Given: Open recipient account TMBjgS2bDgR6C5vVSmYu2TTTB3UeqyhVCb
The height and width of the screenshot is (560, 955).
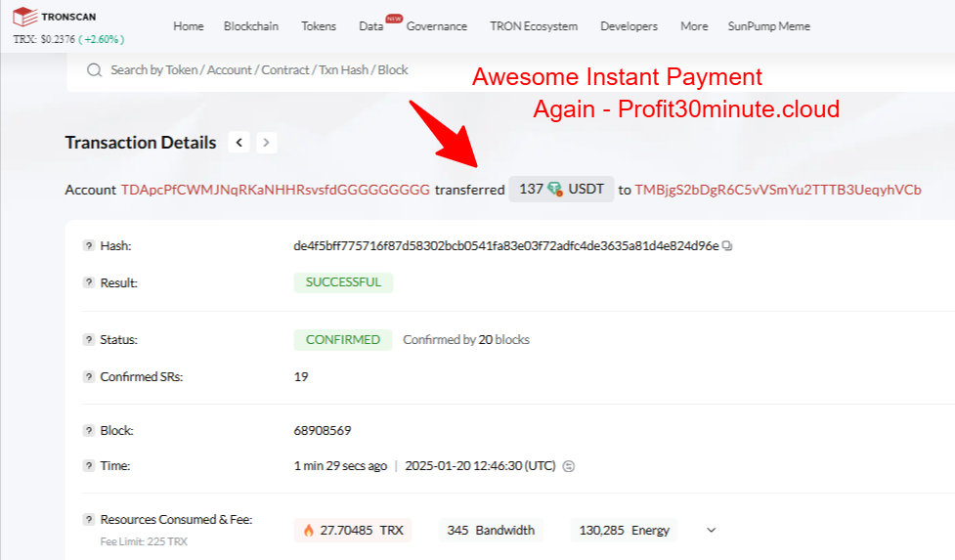Looking at the screenshot, I should click(x=778, y=190).
